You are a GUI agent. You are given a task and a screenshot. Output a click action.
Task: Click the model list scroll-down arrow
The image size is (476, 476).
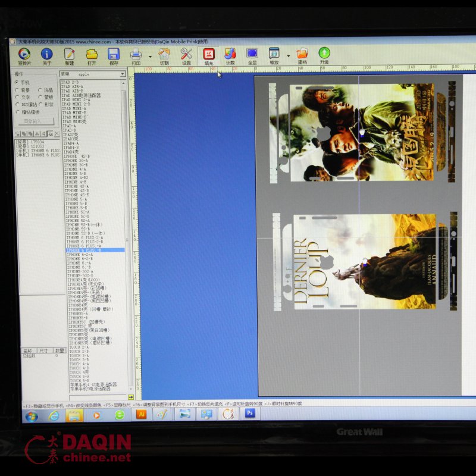(131, 389)
